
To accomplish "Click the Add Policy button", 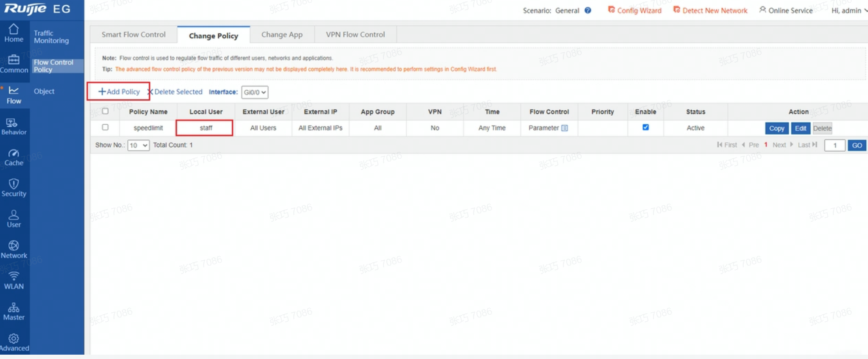I will point(119,91).
